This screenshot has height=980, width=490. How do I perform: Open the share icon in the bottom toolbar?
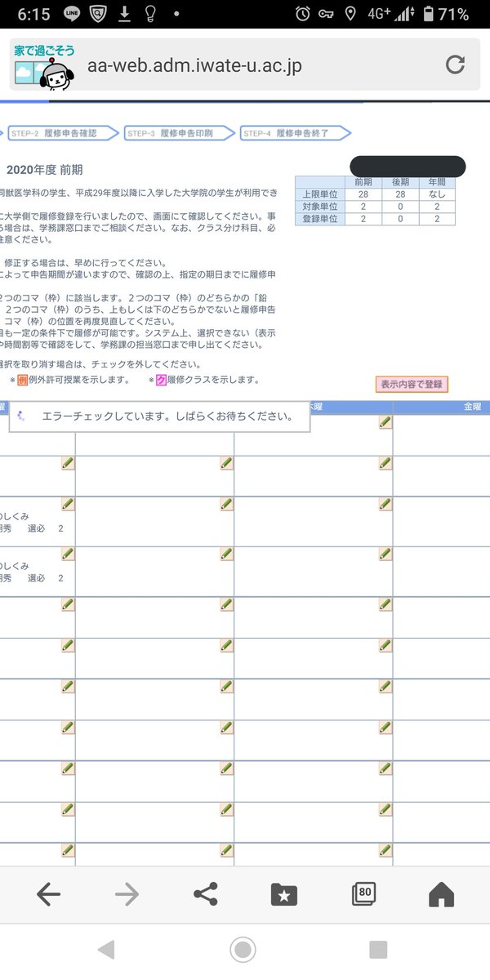(205, 894)
